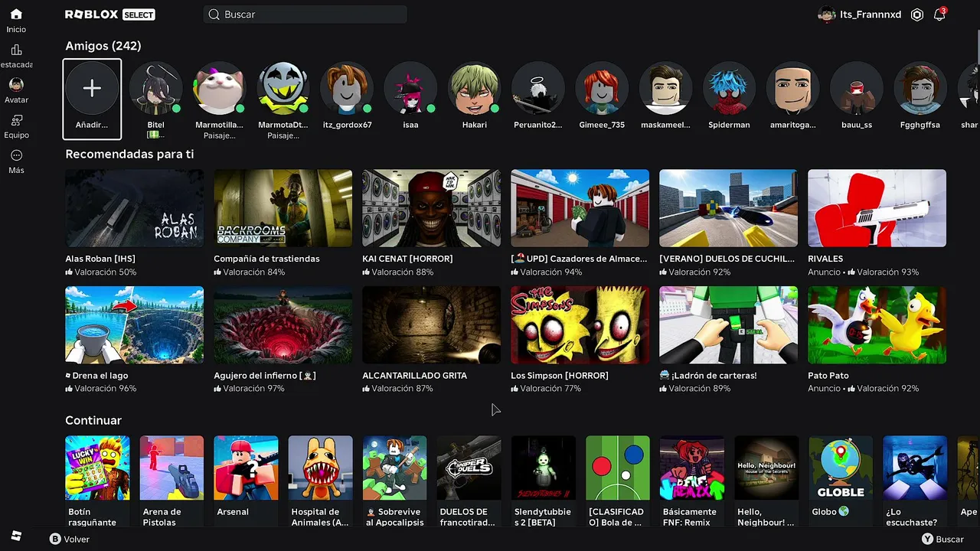Image resolution: width=980 pixels, height=551 pixels.
Task: Go to Inicio in the sidebar
Action: click(x=16, y=21)
